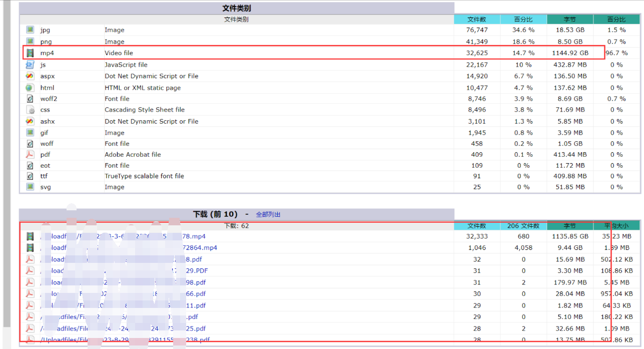Click the js JavaScript file icon
This screenshot has width=644, height=349.
(30, 65)
